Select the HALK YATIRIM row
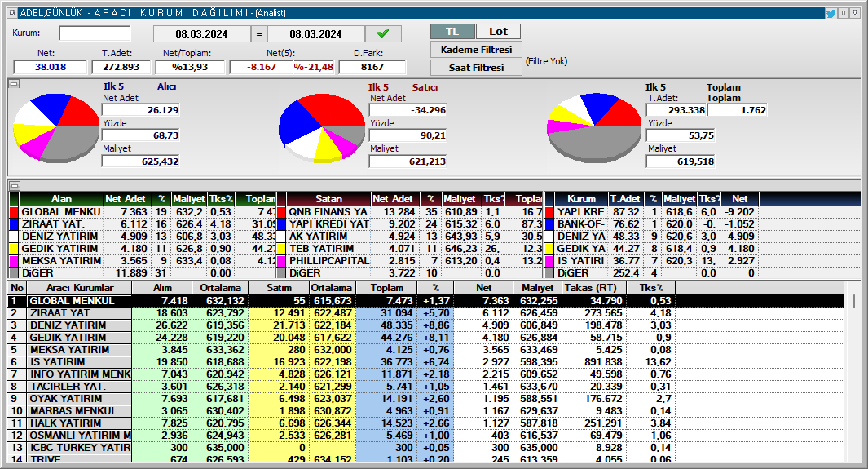This screenshot has width=868, height=469. tap(425, 423)
